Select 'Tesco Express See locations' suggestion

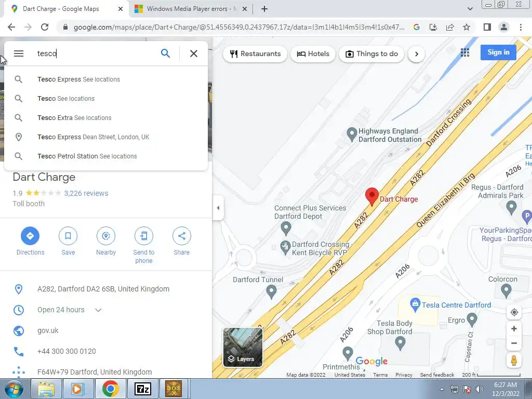point(106,79)
